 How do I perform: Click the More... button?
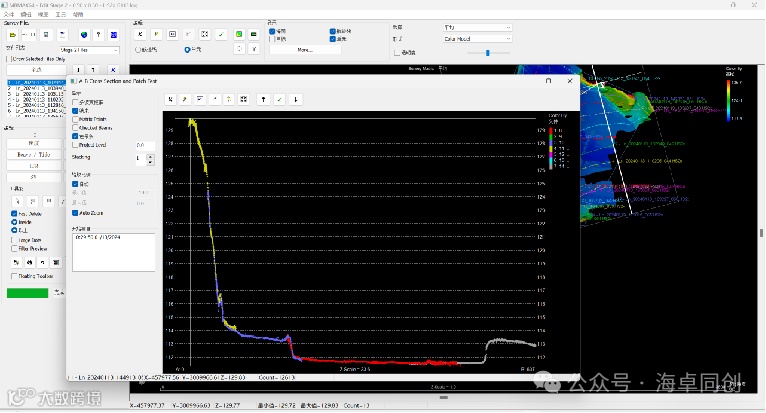tap(304, 49)
